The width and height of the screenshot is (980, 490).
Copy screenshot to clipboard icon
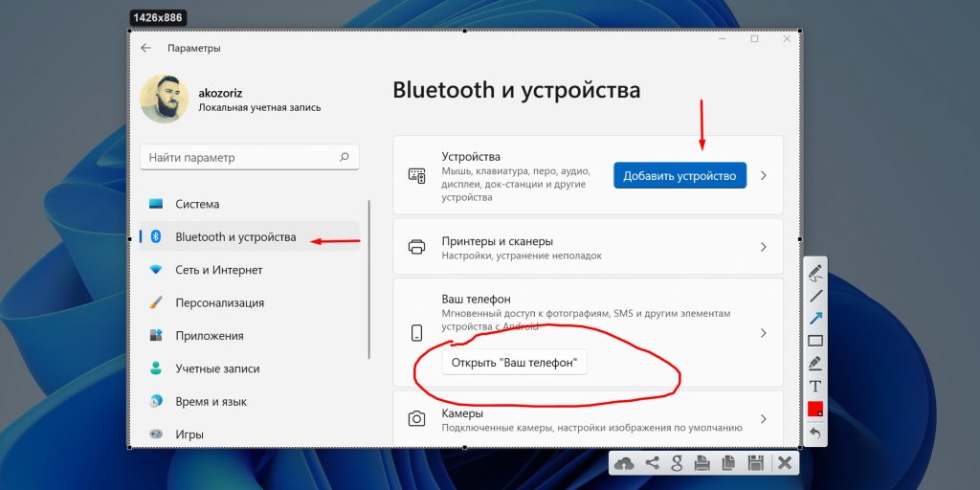click(x=728, y=463)
